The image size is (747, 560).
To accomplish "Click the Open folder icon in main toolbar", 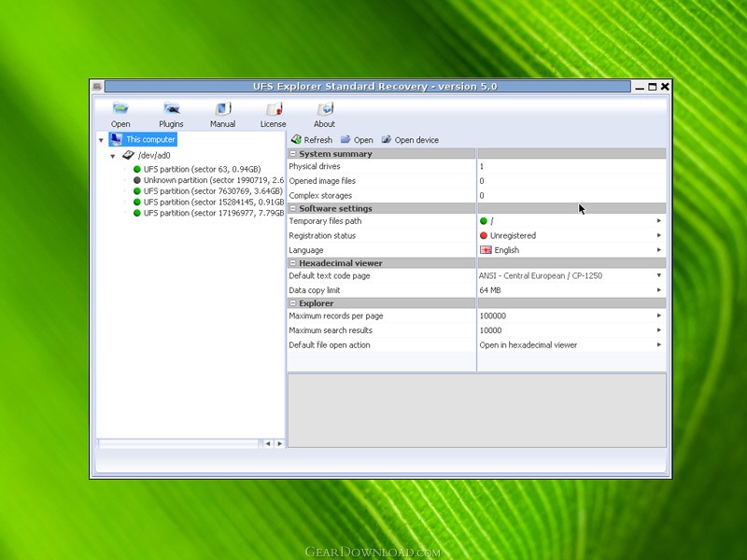I will pyautogui.click(x=120, y=108).
